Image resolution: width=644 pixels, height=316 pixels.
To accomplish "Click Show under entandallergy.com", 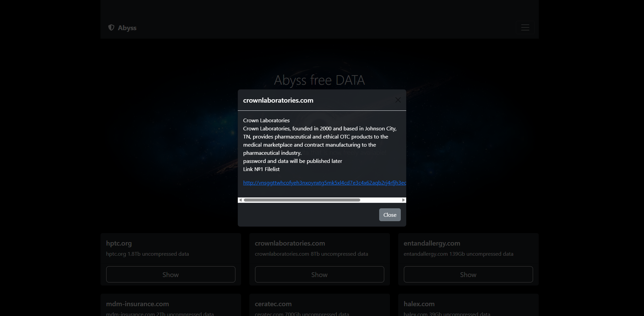I will 468,274.
